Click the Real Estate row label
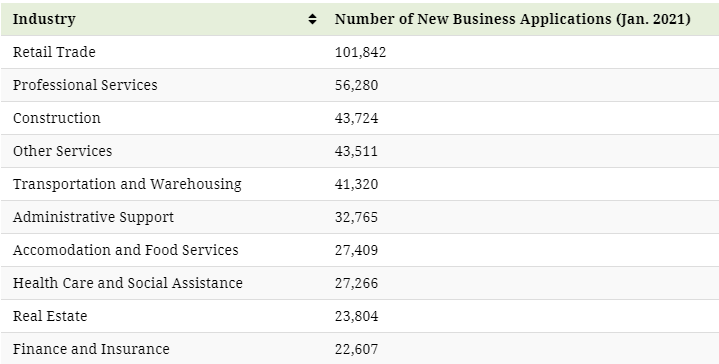Image resolution: width=719 pixels, height=364 pixels. click(50, 316)
